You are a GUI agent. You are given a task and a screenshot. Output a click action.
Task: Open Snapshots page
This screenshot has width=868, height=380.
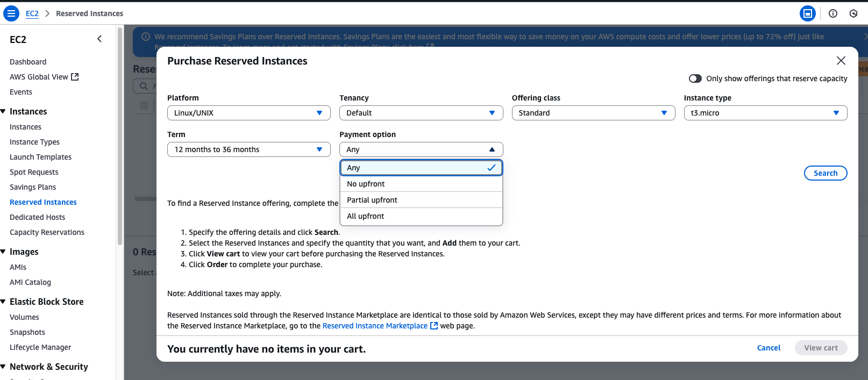pos(27,332)
